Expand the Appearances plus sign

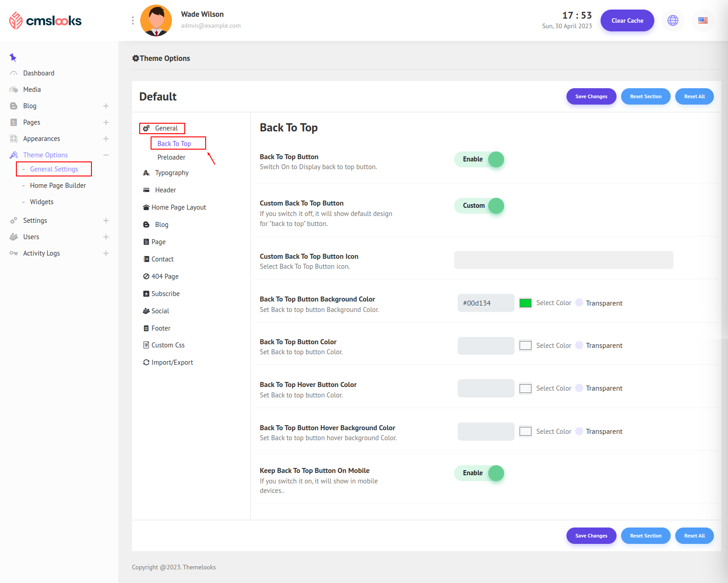pos(106,139)
